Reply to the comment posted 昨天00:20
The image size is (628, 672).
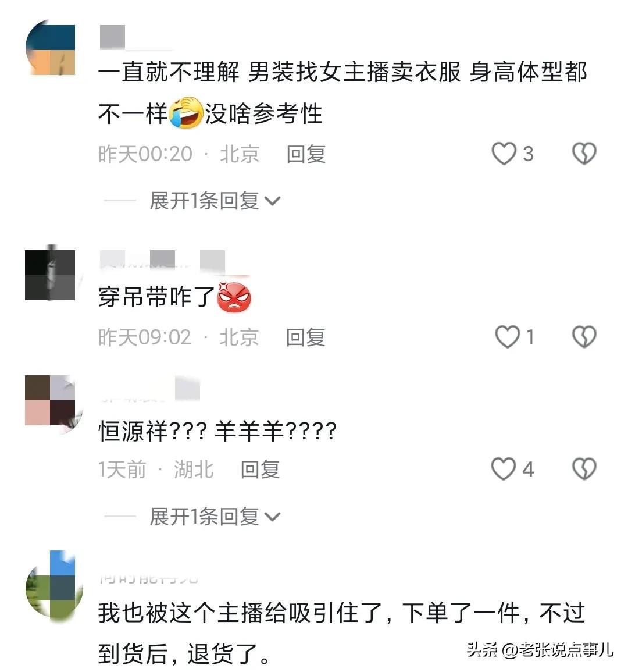coord(306,154)
